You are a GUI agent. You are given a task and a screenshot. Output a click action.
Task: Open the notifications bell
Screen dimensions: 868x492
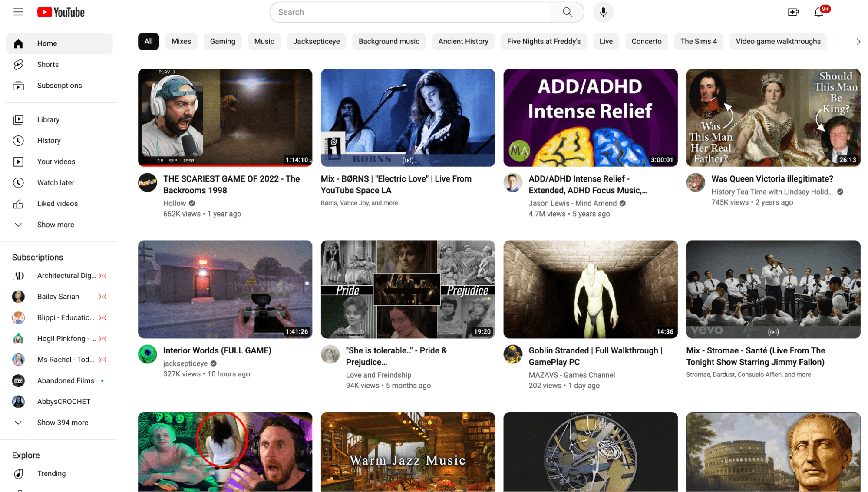pyautogui.click(x=818, y=13)
